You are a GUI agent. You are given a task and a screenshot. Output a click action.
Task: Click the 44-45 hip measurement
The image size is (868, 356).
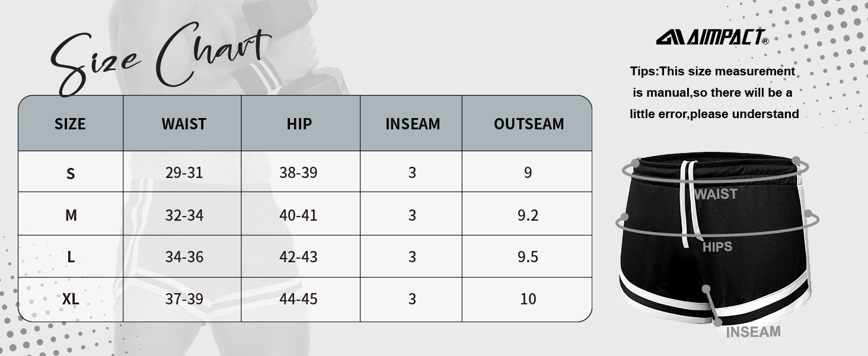(x=298, y=298)
